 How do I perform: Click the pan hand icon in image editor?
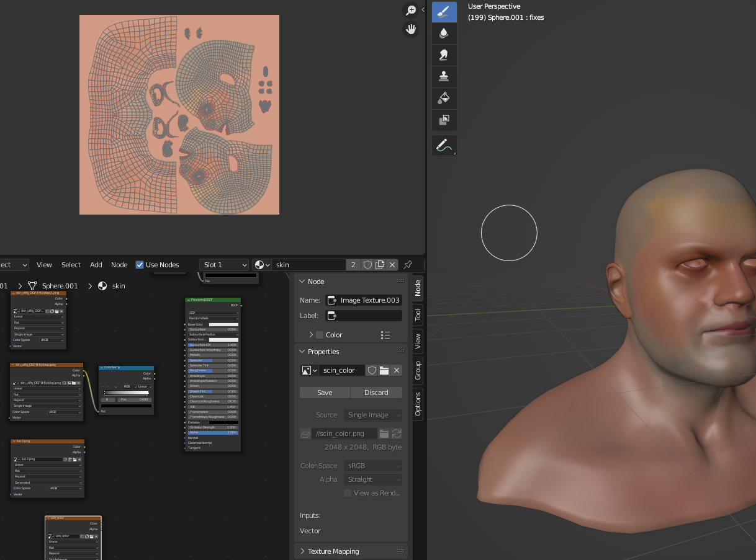point(410,29)
